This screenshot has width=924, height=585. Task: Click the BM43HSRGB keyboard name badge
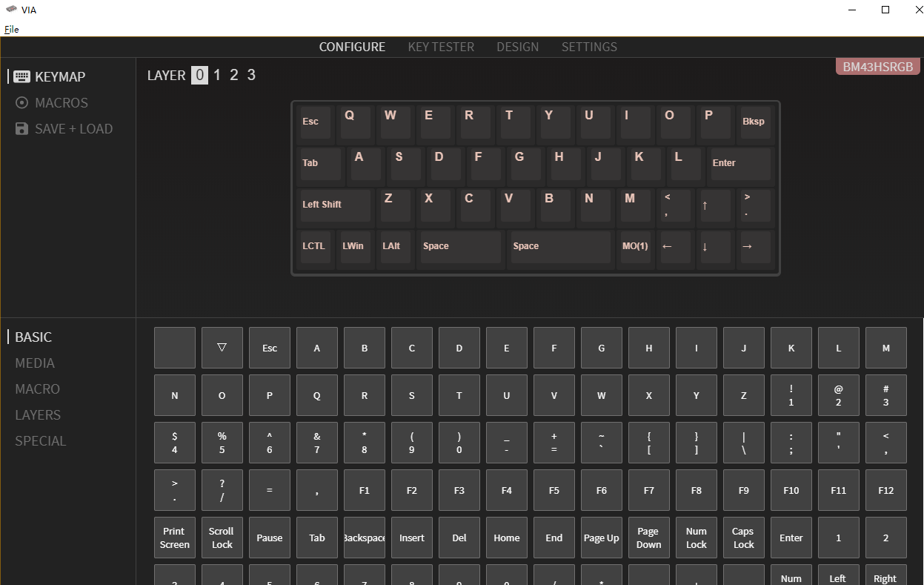[x=877, y=67]
